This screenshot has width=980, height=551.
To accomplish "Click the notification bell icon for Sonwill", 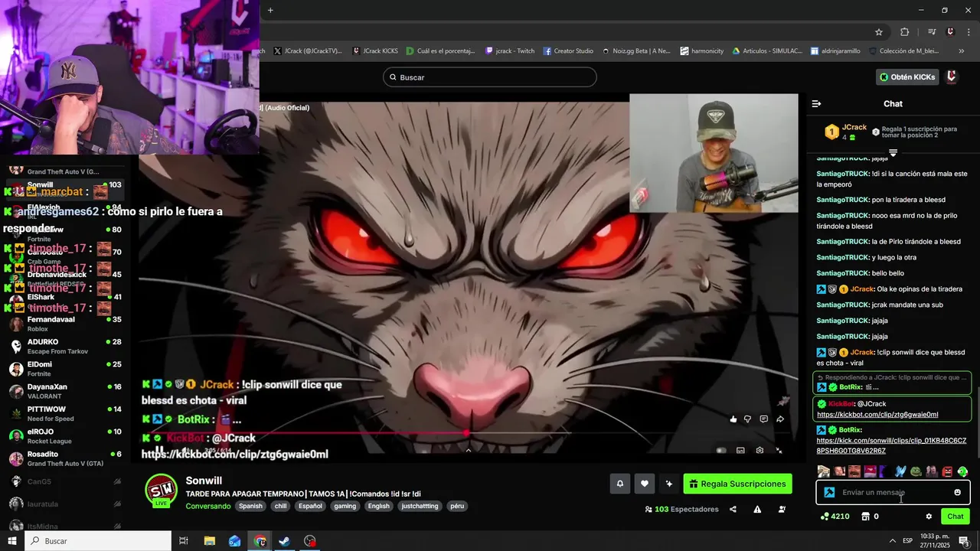I will [x=620, y=484].
